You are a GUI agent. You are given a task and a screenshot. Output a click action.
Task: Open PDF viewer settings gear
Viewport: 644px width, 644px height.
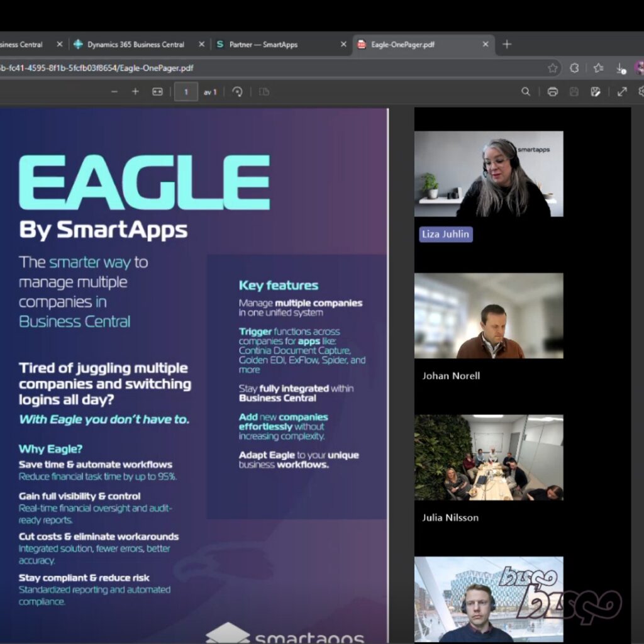point(641,92)
